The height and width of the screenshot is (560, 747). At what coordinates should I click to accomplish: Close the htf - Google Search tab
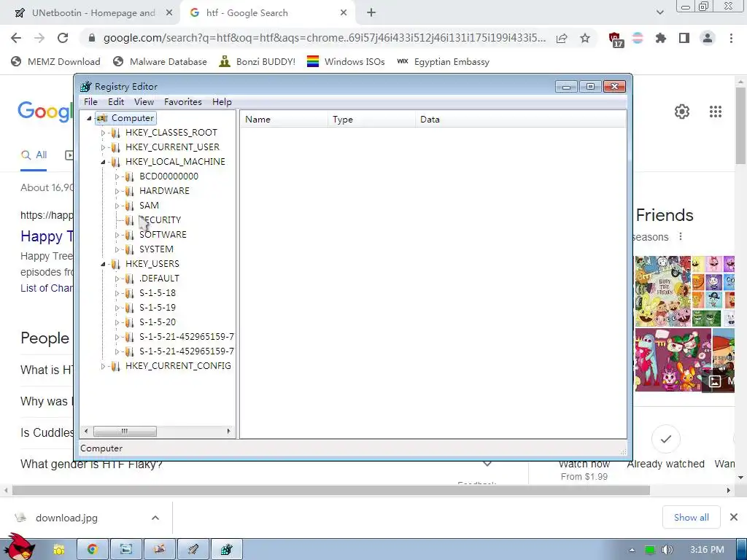click(344, 13)
